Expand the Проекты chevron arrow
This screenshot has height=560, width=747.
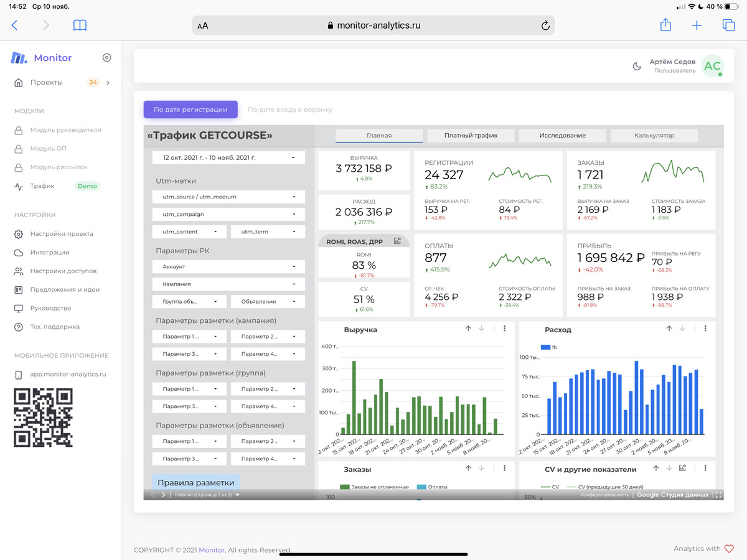coord(108,83)
